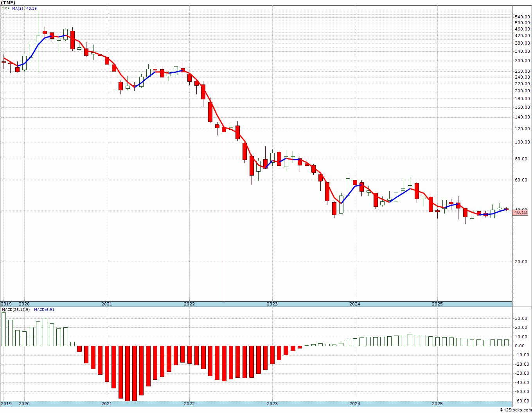Viewport: 532px width, 413px height.
Task: Select the 260.00 price axis label
Action: pos(523,71)
